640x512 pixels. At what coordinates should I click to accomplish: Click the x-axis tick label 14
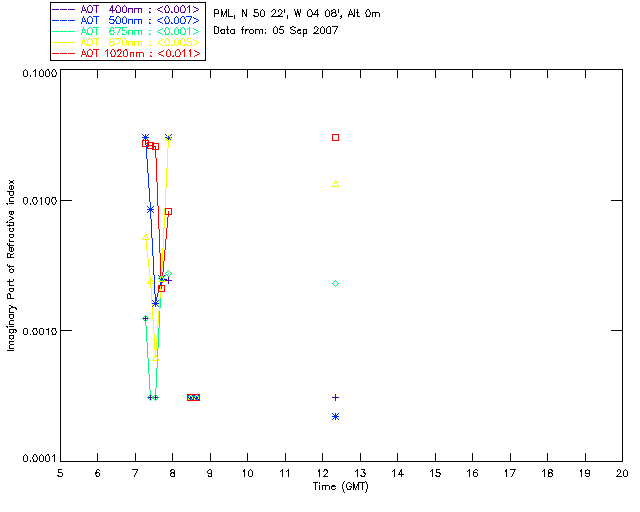398,473
